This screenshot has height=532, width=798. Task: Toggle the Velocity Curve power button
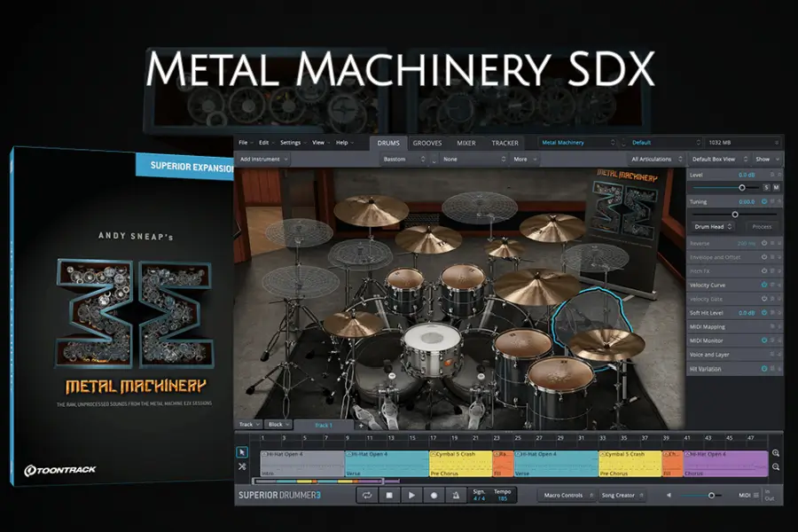[x=764, y=286]
